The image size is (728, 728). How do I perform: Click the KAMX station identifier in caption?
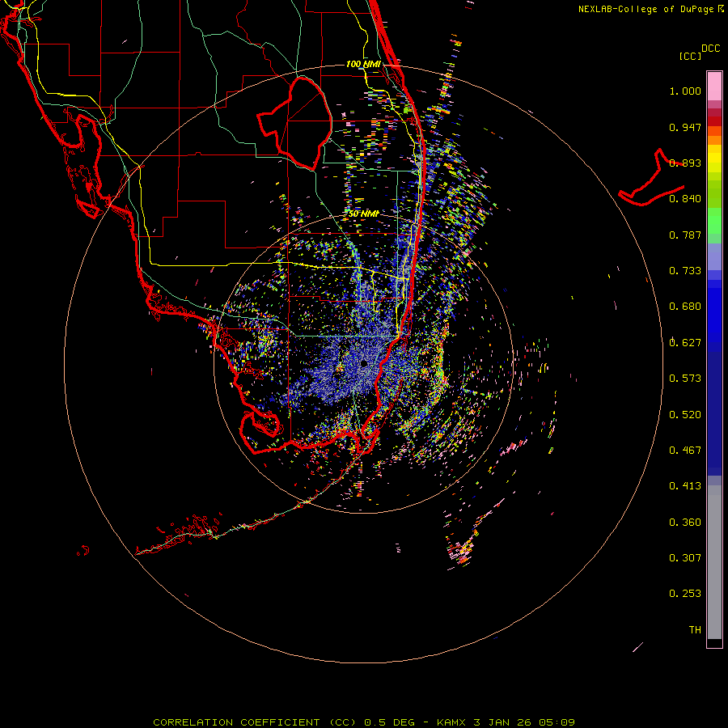click(451, 722)
